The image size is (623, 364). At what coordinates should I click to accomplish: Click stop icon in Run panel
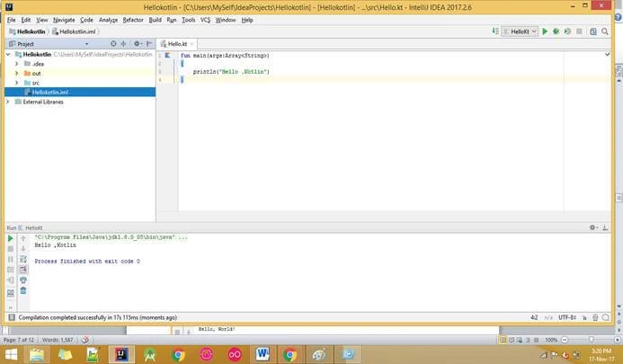coord(11,249)
